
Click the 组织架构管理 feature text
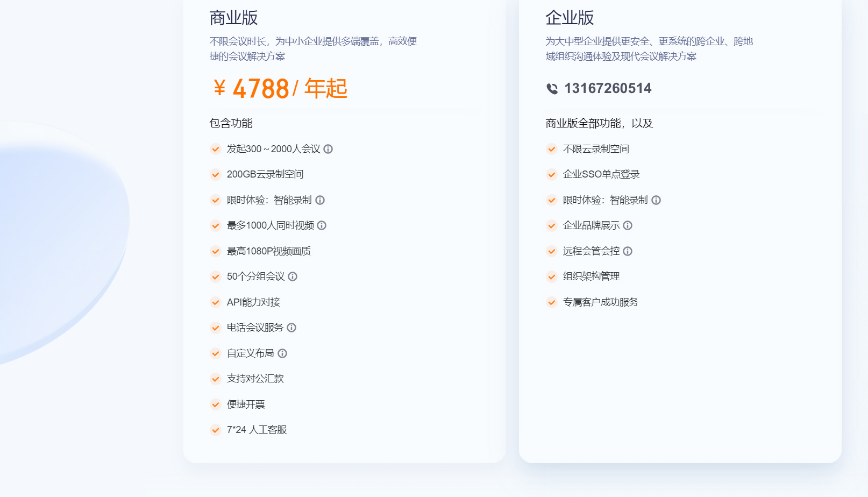click(591, 276)
